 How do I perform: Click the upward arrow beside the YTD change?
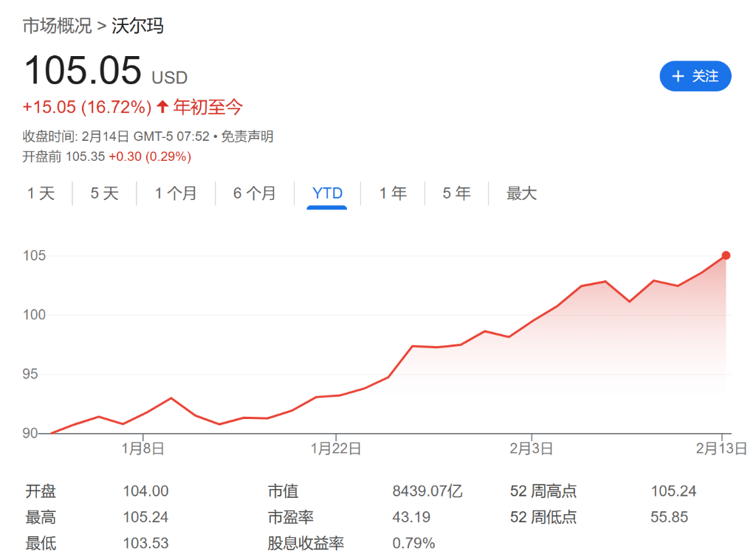click(162, 107)
